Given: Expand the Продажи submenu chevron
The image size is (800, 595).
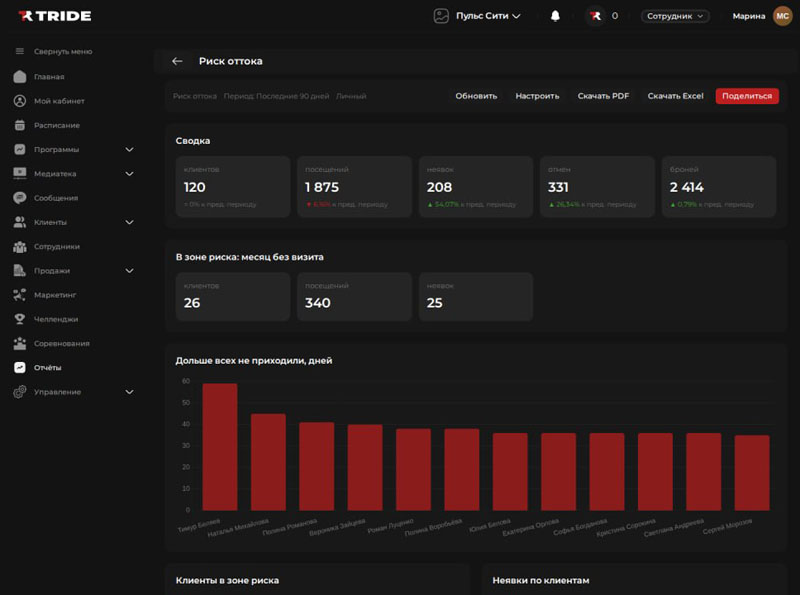Looking at the screenshot, I should pos(130,270).
